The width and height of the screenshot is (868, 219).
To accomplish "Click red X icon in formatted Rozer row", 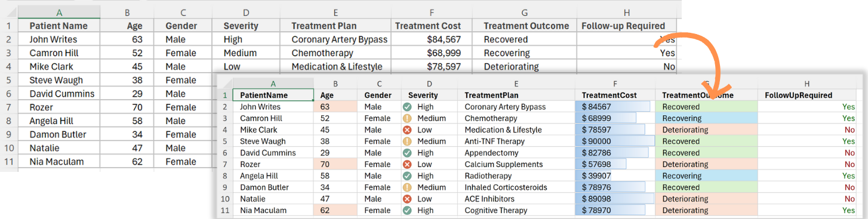I will pos(407,164).
